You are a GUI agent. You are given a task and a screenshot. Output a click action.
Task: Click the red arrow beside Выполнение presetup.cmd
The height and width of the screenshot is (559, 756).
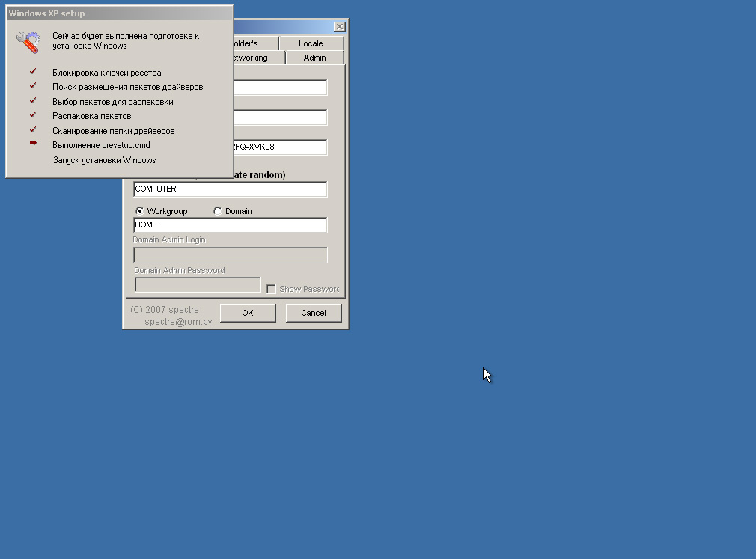(33, 144)
